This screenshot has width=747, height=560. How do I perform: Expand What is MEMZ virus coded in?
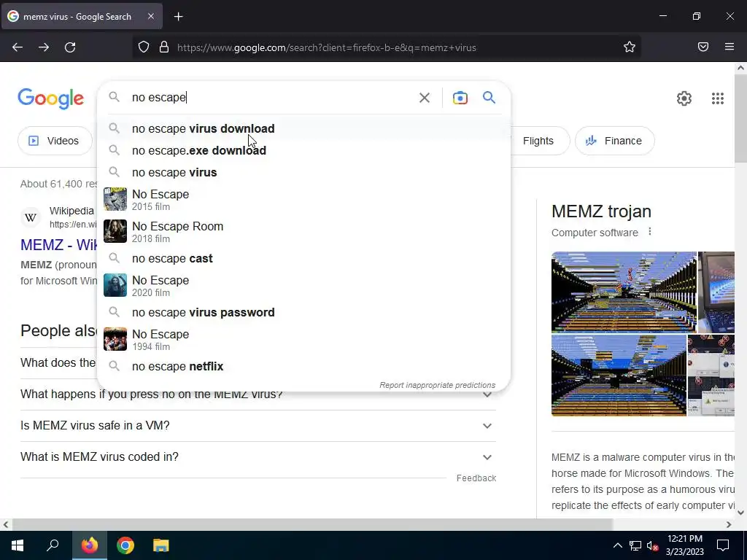pos(258,457)
